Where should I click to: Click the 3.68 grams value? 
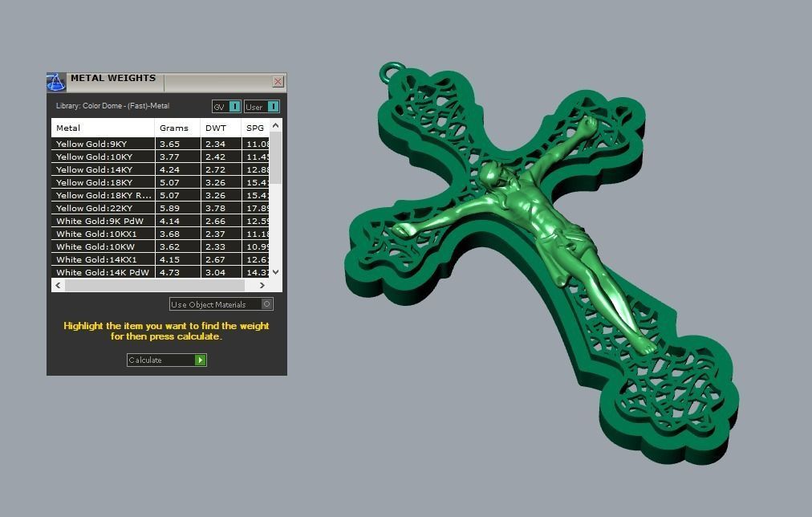pyautogui.click(x=169, y=234)
